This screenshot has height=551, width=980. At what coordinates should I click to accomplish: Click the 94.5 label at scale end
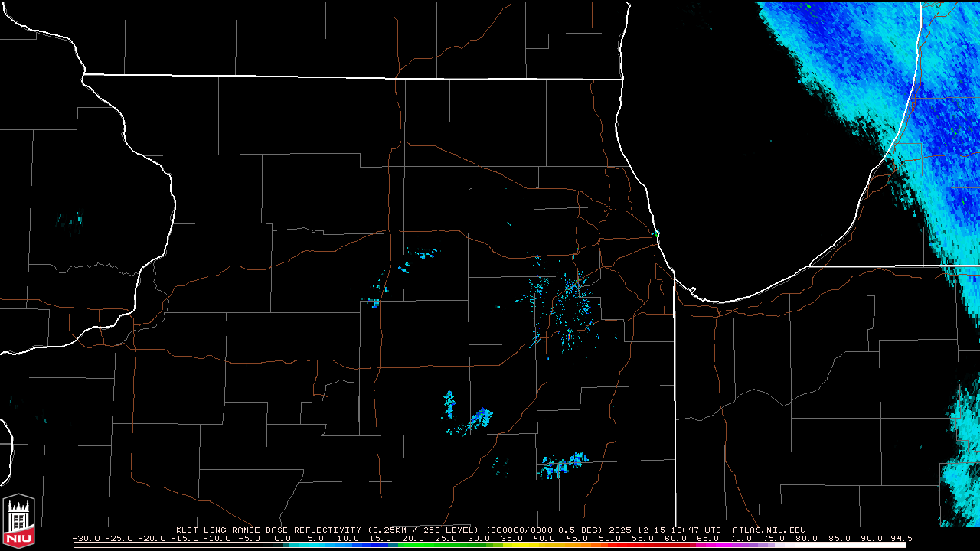pos(902,538)
